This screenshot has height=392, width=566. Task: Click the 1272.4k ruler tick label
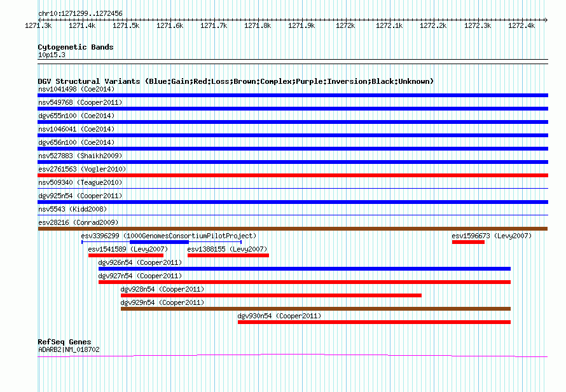click(x=521, y=25)
